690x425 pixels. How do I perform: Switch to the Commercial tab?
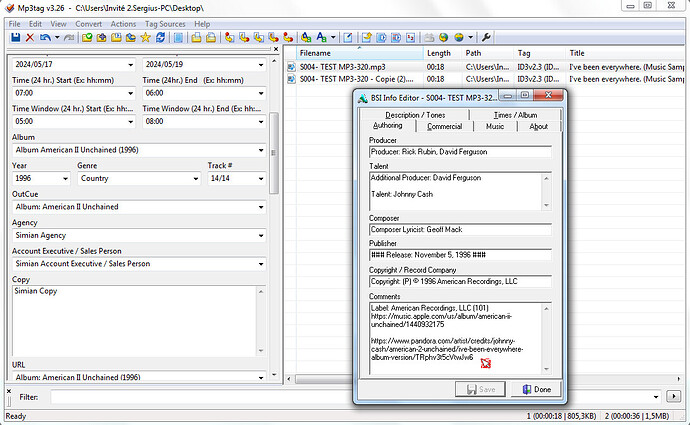point(444,127)
